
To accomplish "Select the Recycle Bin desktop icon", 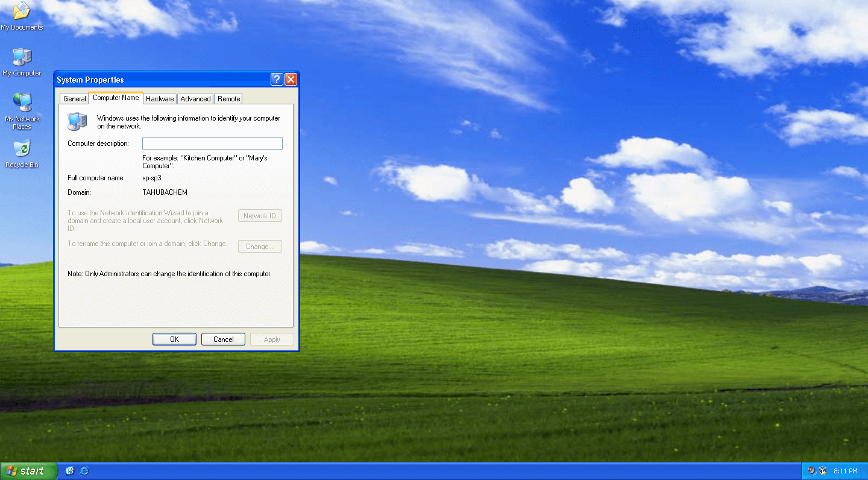I will click(22, 154).
